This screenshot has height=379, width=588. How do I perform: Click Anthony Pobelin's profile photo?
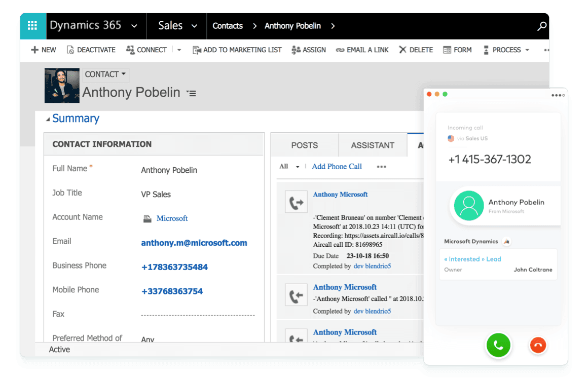[62, 86]
